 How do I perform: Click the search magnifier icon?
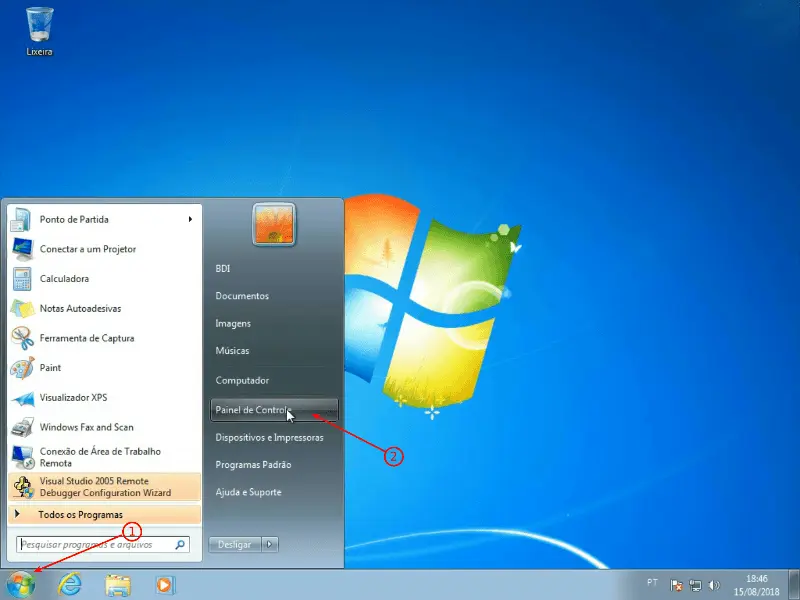(180, 545)
